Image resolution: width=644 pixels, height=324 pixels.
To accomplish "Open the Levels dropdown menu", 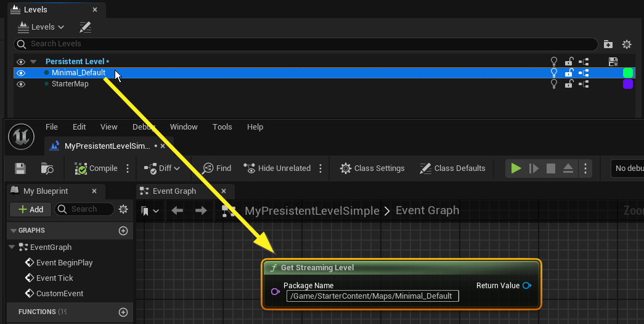I will 41,27.
